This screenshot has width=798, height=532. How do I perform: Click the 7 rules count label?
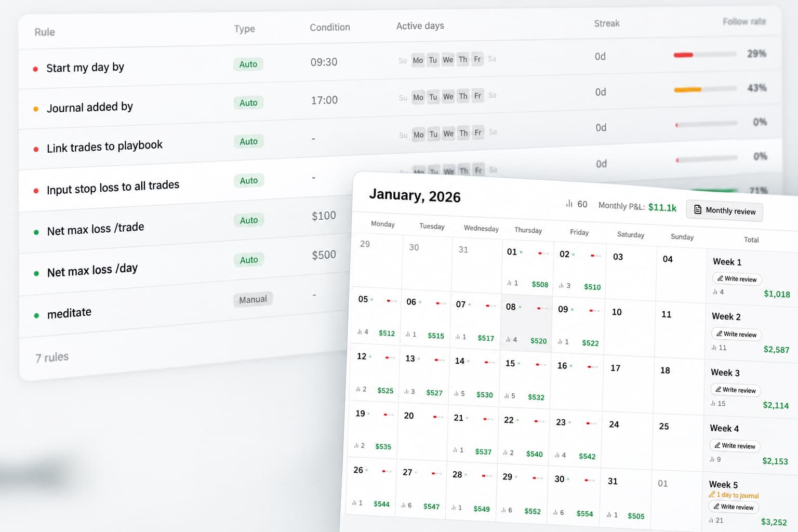click(52, 357)
